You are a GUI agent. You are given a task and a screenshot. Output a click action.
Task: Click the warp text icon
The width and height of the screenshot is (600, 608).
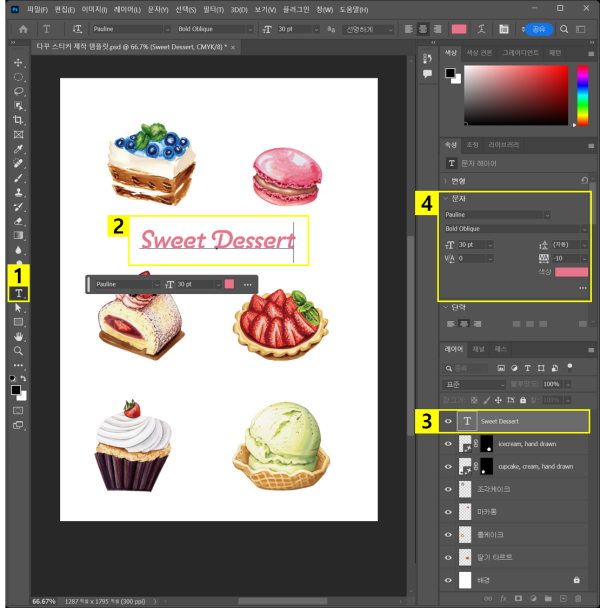[x=481, y=29]
